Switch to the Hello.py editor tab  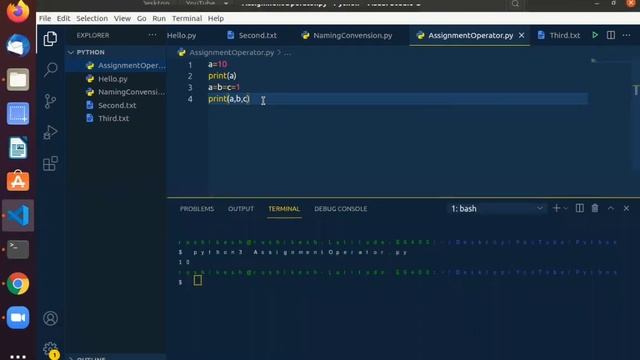(182, 36)
